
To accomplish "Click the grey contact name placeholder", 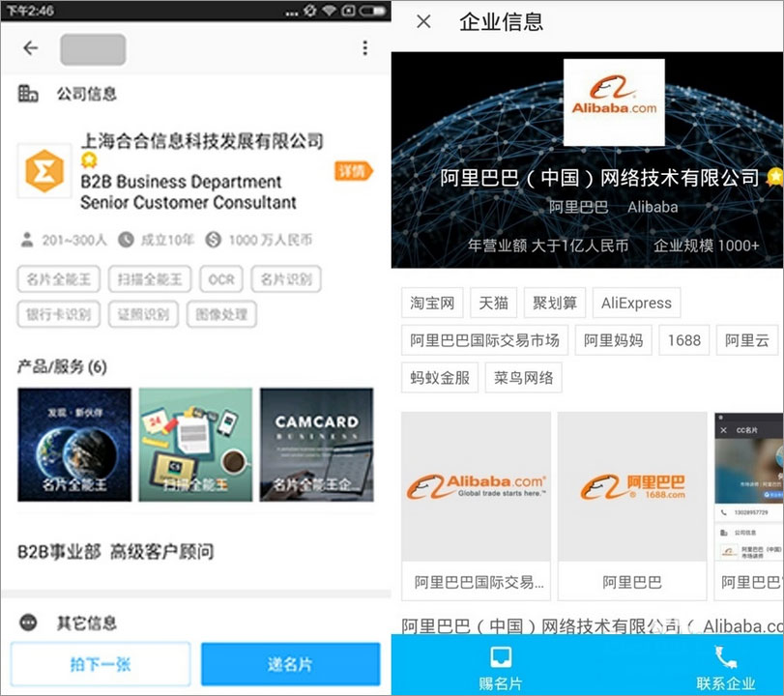I will click(93, 49).
